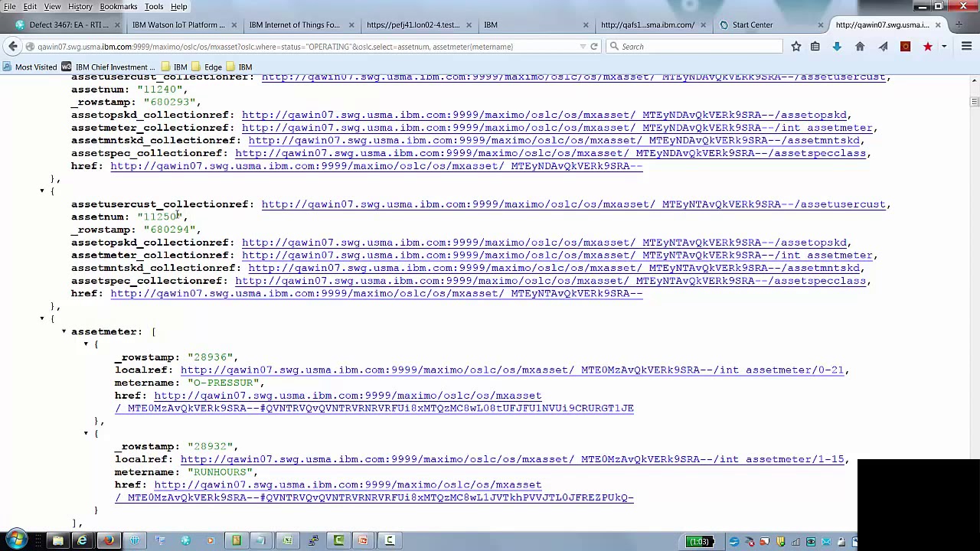Open the RUNHOURS localref assetmeter/1-15 link
Viewport: 980px width, 551px height.
[511, 459]
